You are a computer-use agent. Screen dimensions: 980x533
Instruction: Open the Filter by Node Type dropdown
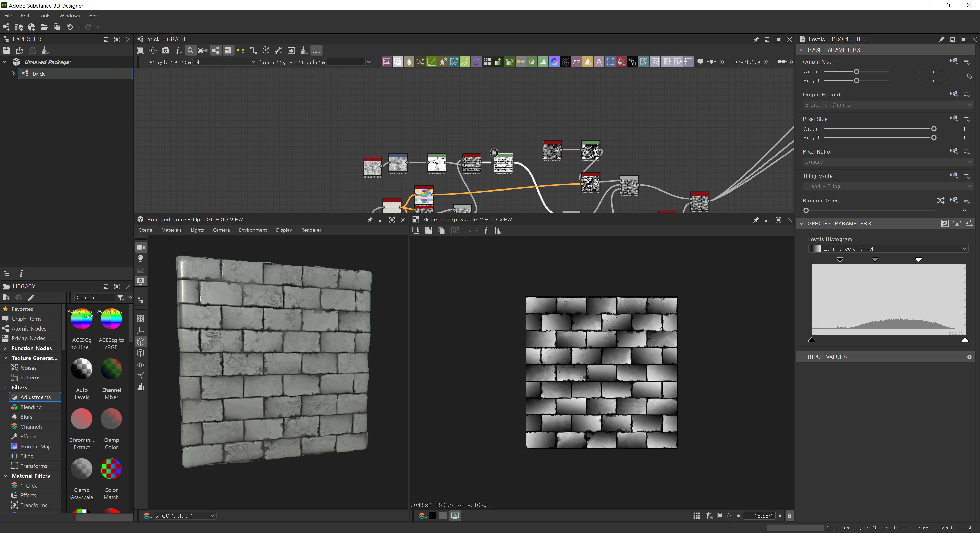pyautogui.click(x=225, y=62)
